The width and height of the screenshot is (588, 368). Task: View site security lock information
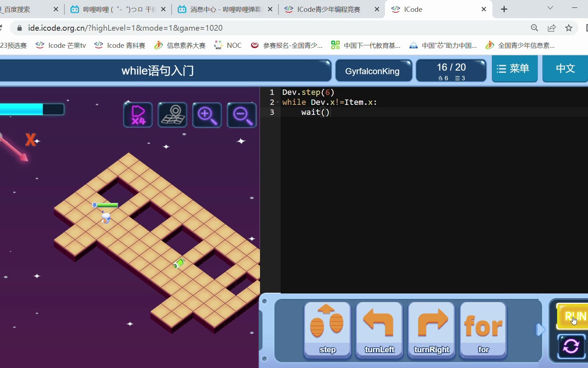click(x=20, y=28)
